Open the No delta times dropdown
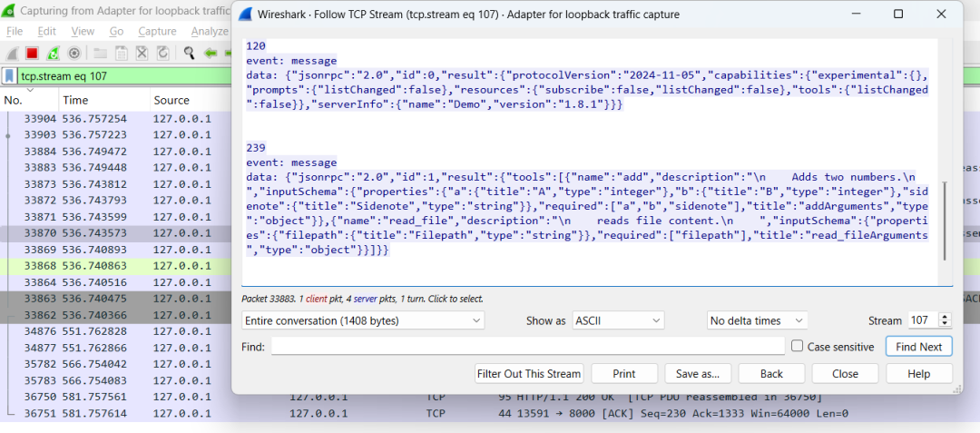The height and width of the screenshot is (433, 980). (x=758, y=320)
